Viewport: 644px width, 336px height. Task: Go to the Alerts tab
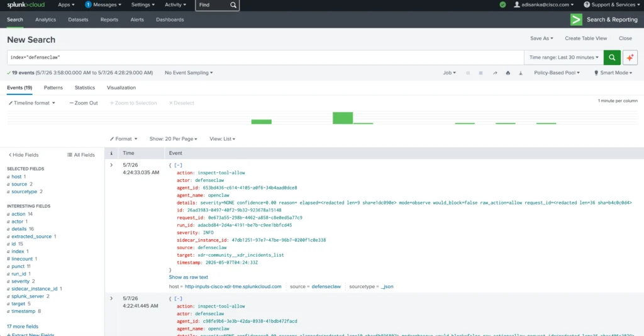tap(137, 20)
